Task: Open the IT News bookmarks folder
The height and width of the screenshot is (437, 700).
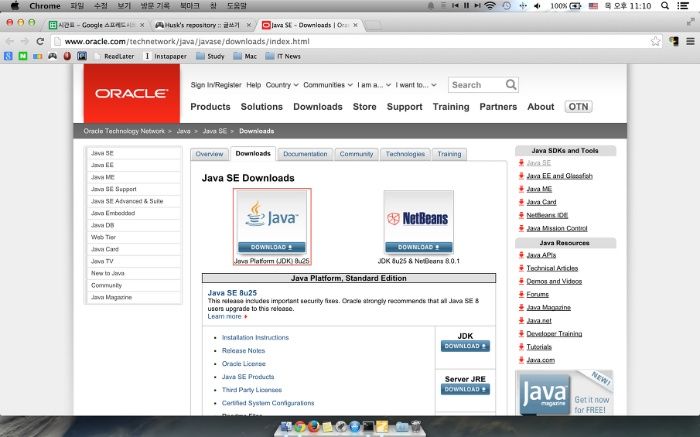Action: coord(283,56)
